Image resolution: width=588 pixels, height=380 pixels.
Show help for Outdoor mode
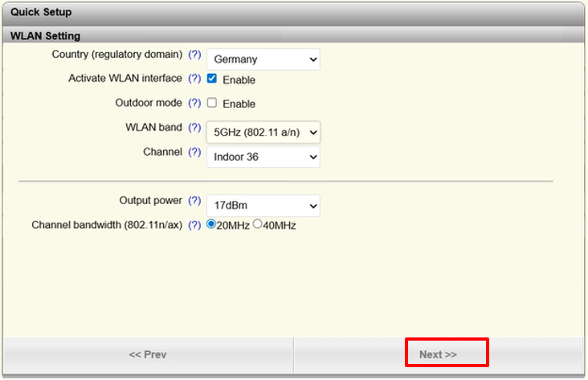[x=194, y=103]
